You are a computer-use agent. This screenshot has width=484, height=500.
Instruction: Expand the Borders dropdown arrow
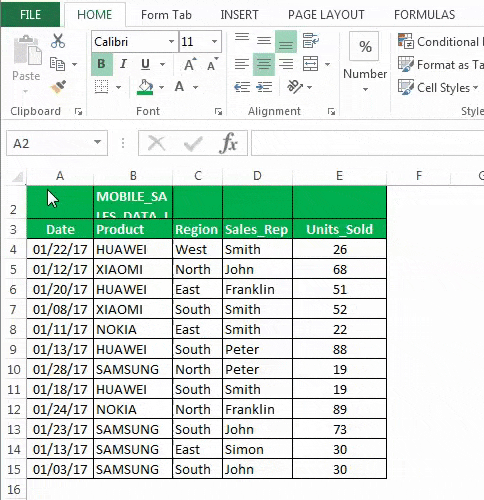[118, 87]
